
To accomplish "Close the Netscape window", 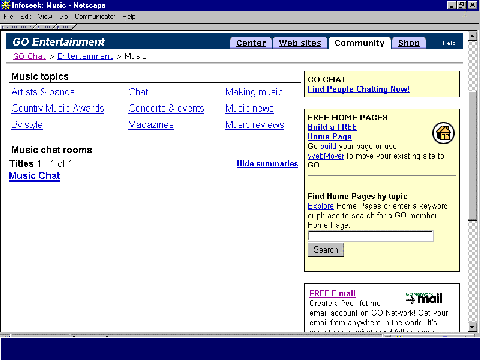I will (x=472, y=5).
